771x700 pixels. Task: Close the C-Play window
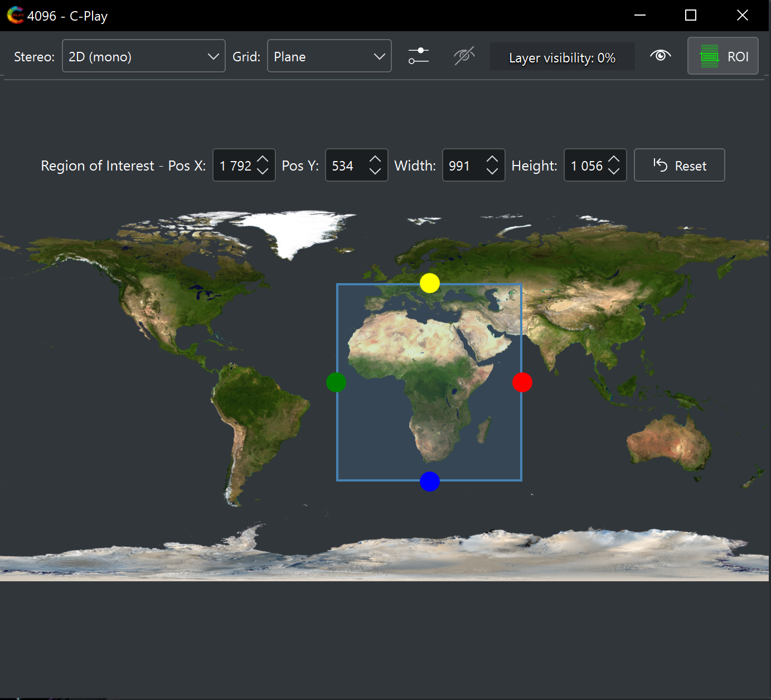click(743, 15)
